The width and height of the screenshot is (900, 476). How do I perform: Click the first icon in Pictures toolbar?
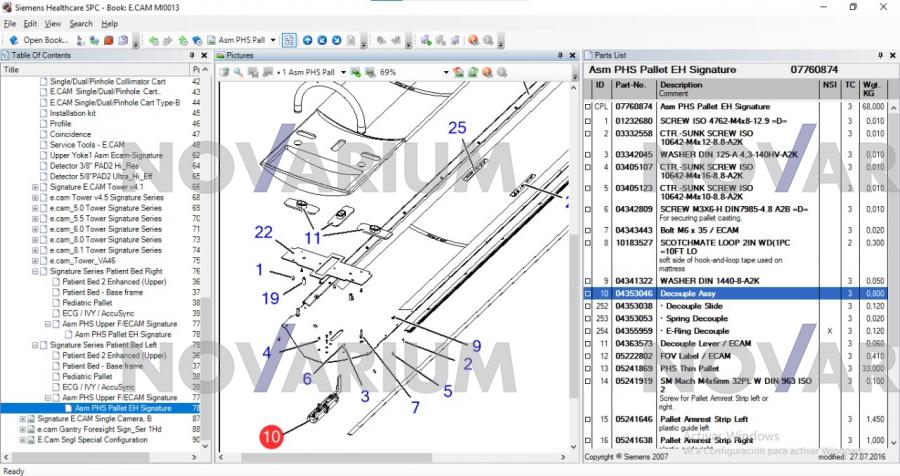225,73
